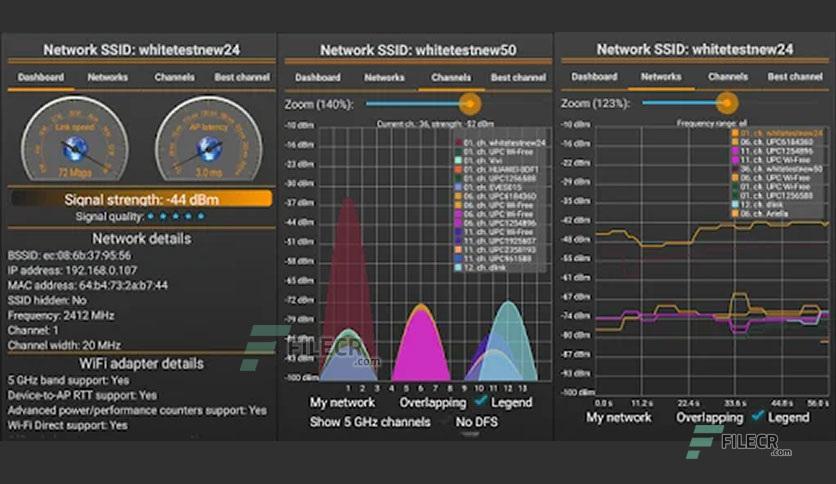The height and width of the screenshot is (484, 836).
Task: Toggle the Legend checkbox on the 140% zoom screen
Action: [481, 400]
